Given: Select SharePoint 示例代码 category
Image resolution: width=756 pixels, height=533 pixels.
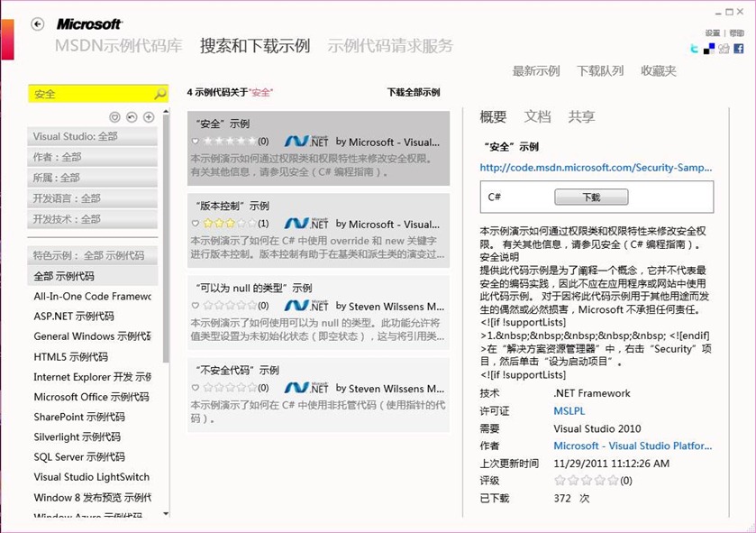Looking at the screenshot, I should coord(79,417).
